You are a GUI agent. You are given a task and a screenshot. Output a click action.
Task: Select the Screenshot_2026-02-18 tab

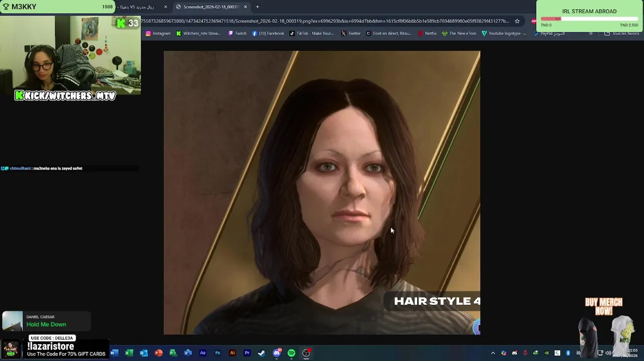pos(211,7)
